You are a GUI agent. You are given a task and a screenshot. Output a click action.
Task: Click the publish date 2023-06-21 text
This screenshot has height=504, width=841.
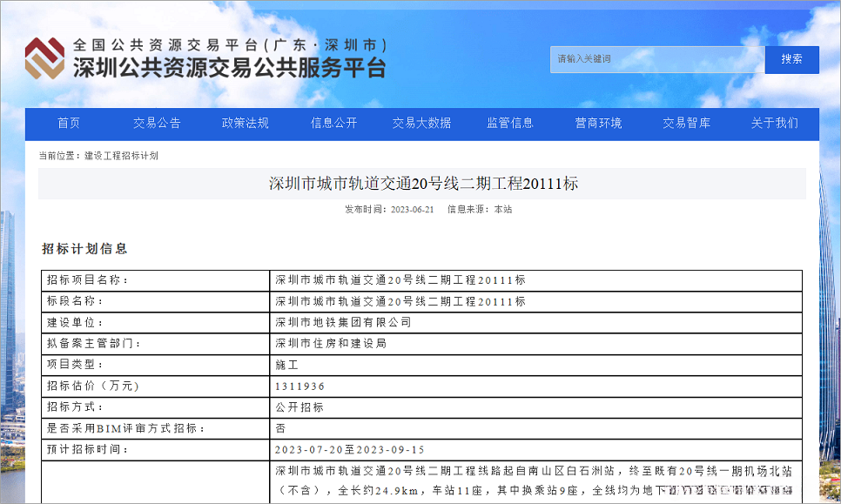[x=412, y=210]
